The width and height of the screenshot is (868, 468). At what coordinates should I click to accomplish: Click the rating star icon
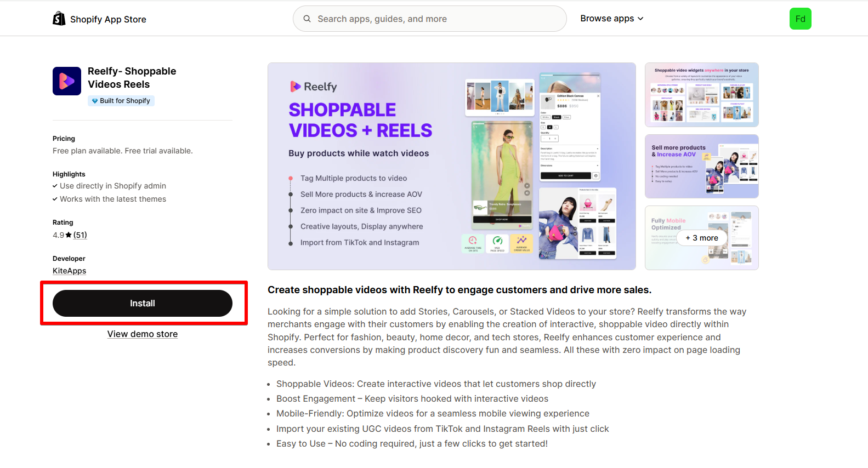pyautogui.click(x=69, y=235)
